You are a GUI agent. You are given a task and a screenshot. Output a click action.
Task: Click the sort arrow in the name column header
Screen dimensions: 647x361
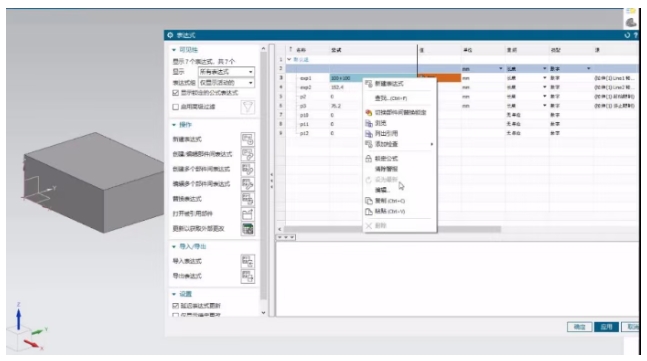pyautogui.click(x=290, y=50)
